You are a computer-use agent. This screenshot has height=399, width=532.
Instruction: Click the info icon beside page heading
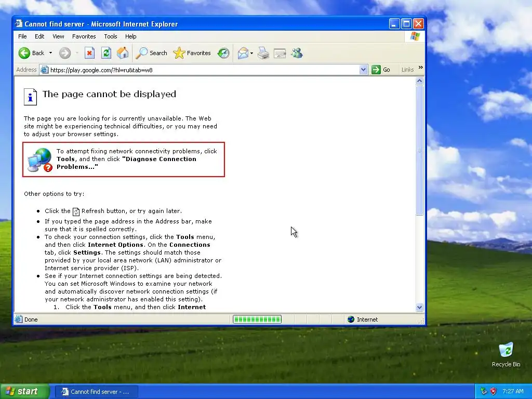30,97
